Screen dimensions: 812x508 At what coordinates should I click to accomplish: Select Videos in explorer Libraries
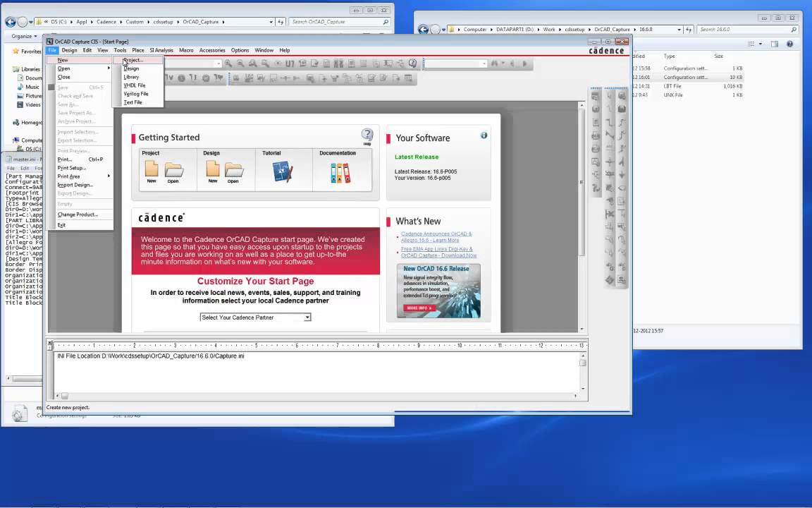32,104
